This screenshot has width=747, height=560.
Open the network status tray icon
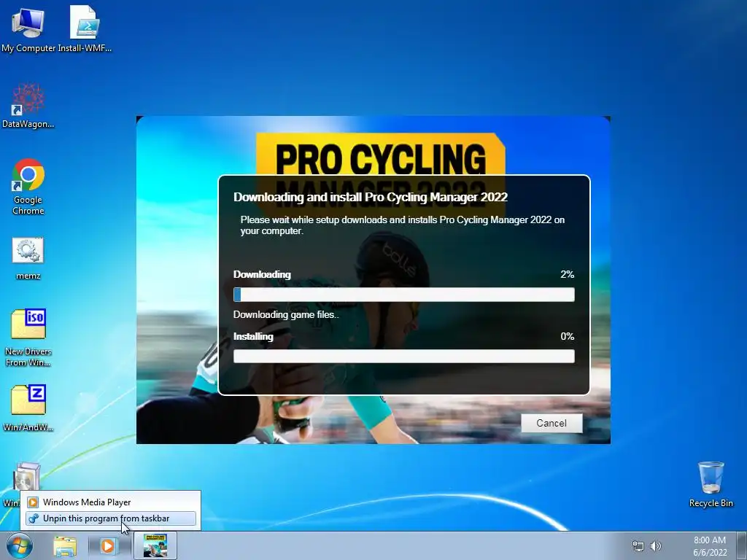(x=638, y=546)
